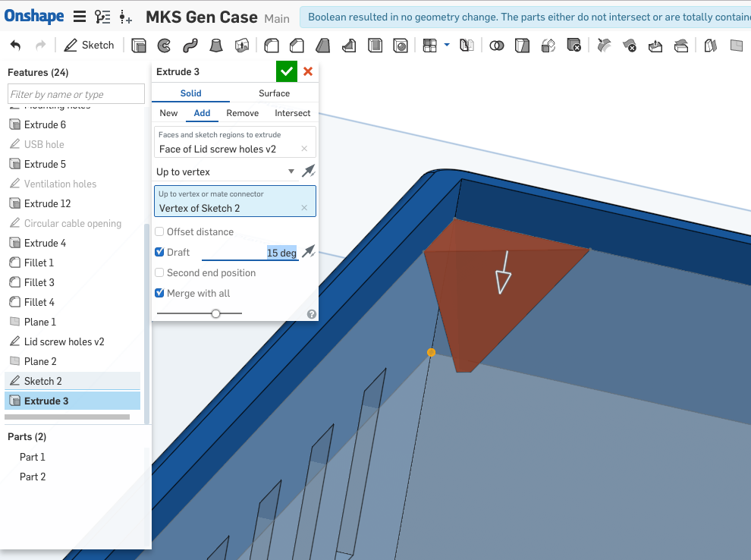Click the 15 deg draft angle field
The width and height of the screenshot is (751, 560).
pyautogui.click(x=250, y=253)
